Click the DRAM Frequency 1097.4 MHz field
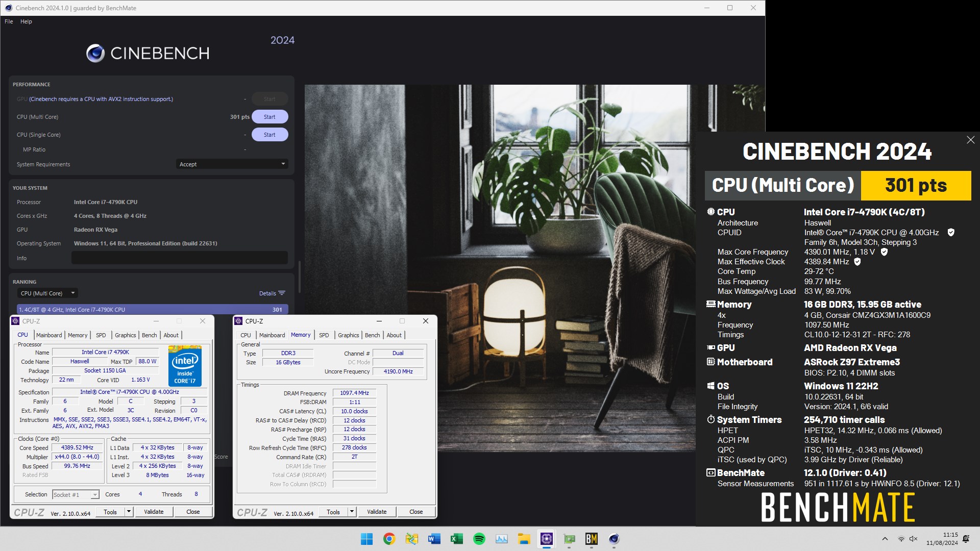The image size is (980, 551). [354, 393]
